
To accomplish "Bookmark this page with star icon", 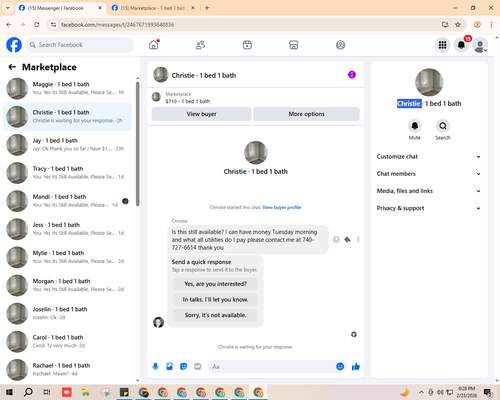I will [458, 25].
